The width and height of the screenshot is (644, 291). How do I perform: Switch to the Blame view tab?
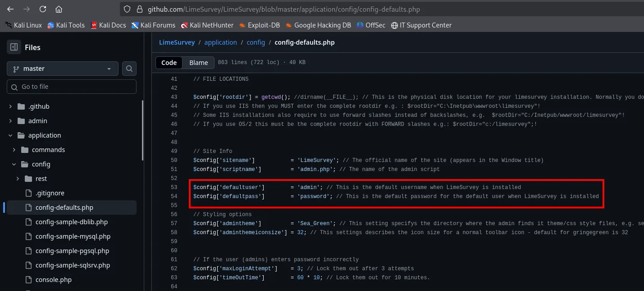click(x=199, y=62)
